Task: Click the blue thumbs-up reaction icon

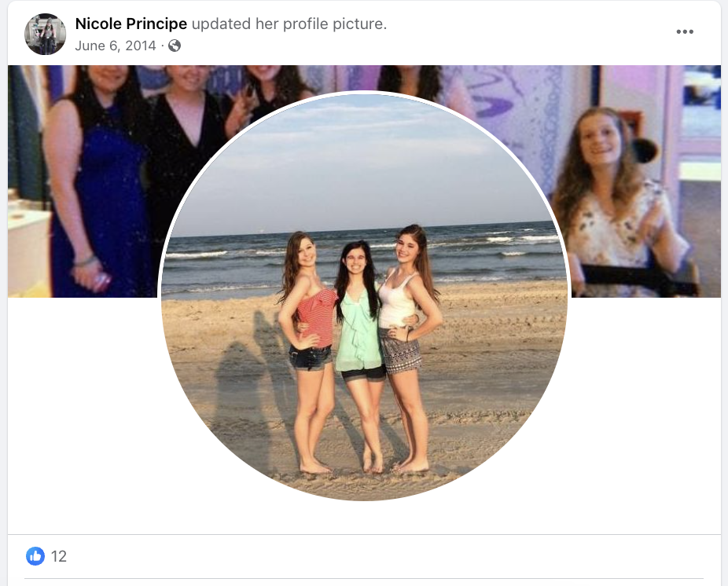Action: coord(35,556)
